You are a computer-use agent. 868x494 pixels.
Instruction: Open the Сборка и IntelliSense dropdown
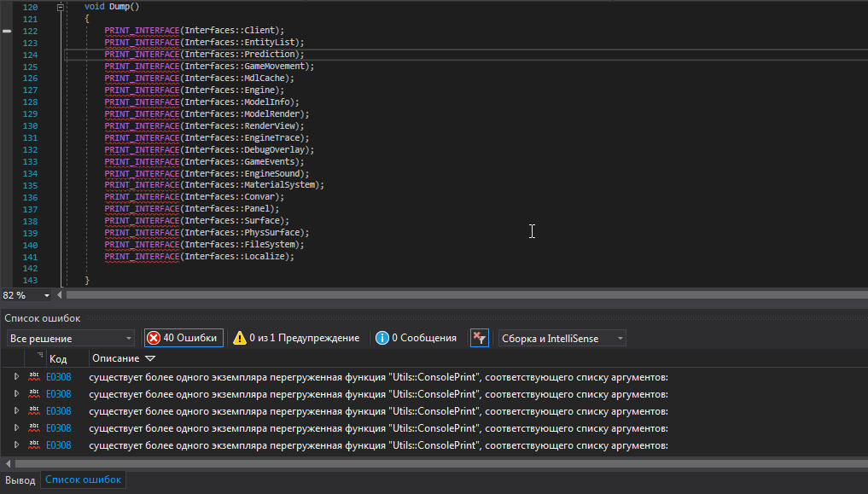562,339
